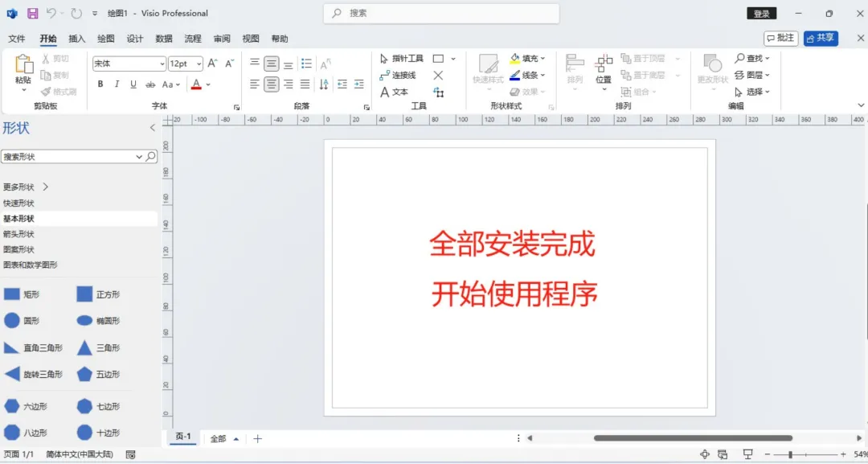The width and height of the screenshot is (868, 464).
Task: Select bottom vertical text alignment
Action: pyautogui.click(x=289, y=64)
